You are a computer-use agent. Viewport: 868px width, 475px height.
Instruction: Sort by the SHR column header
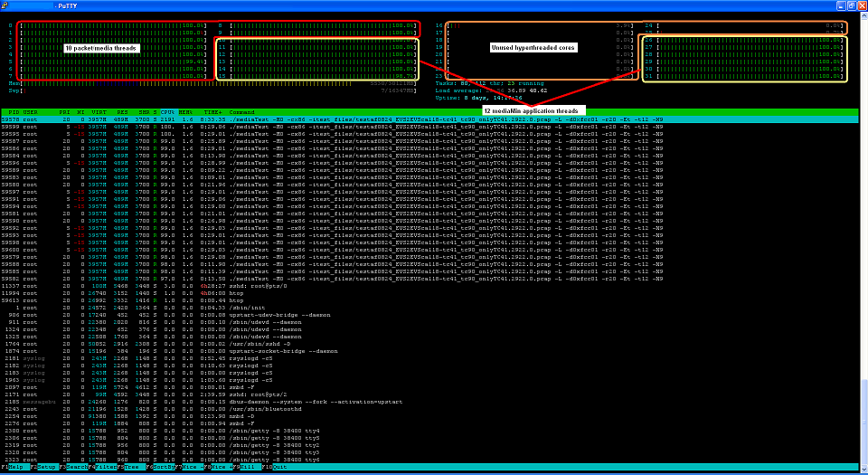point(143,112)
